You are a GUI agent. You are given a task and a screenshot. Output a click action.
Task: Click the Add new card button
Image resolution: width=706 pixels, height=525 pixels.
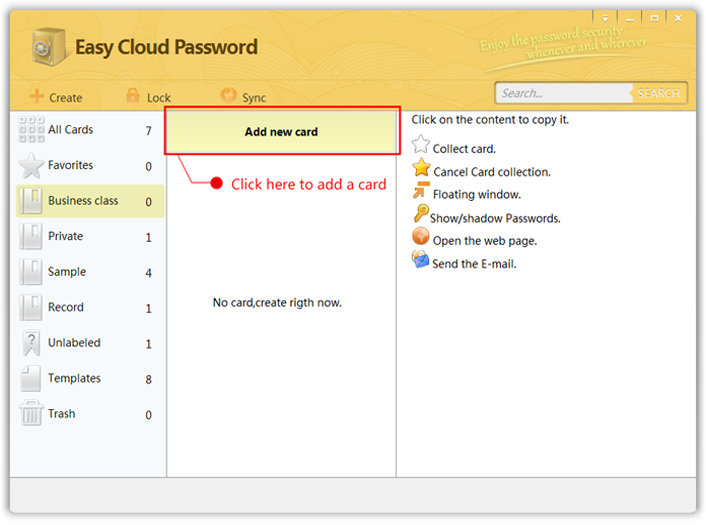(x=281, y=132)
